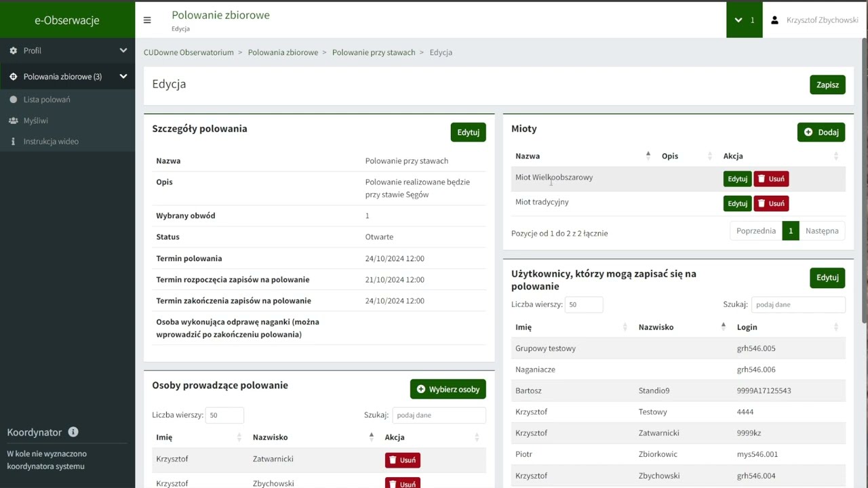The height and width of the screenshot is (488, 868).
Task: Click Szukaj field in hunt leaders panel
Action: (439, 415)
